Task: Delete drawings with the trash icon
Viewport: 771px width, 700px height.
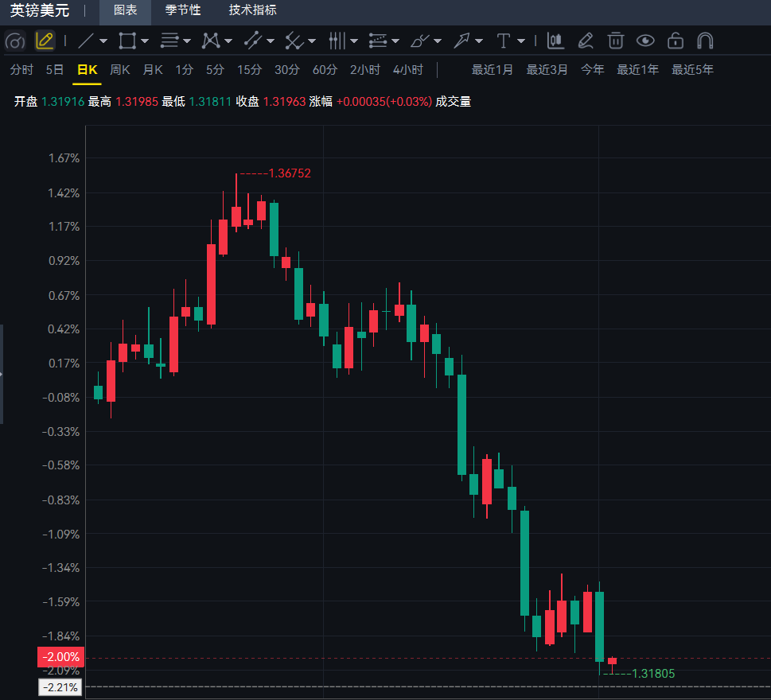Action: pyautogui.click(x=616, y=41)
